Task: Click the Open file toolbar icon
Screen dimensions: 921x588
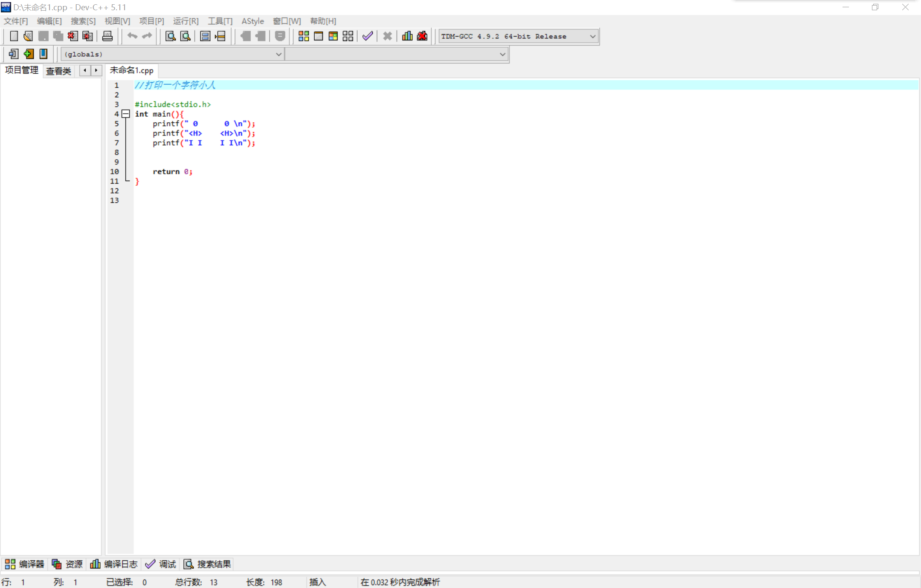Action: [28, 36]
